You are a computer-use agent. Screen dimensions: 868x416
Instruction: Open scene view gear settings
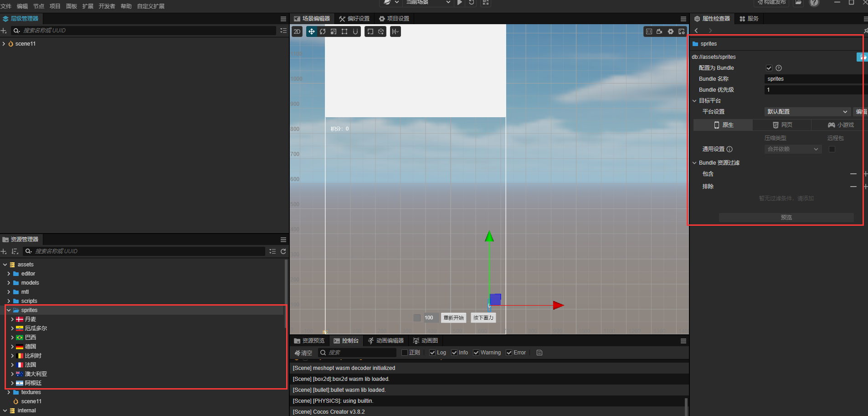pos(671,31)
